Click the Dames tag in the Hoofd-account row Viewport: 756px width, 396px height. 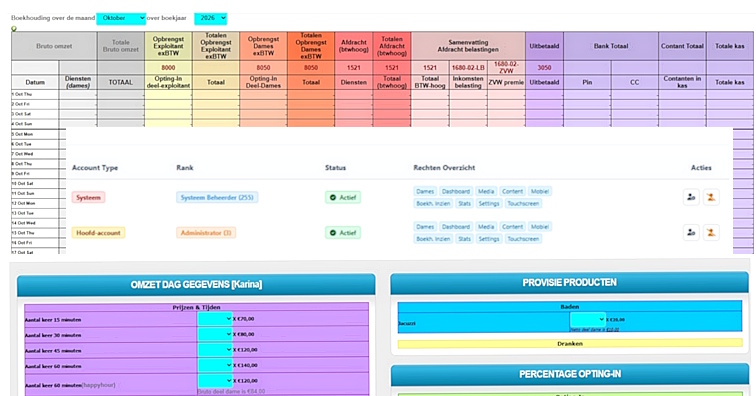(x=425, y=227)
